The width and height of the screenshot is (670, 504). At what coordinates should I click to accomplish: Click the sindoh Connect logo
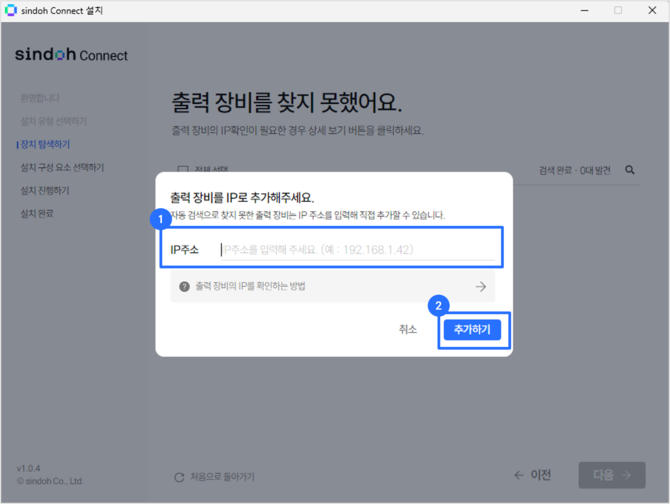(x=71, y=55)
